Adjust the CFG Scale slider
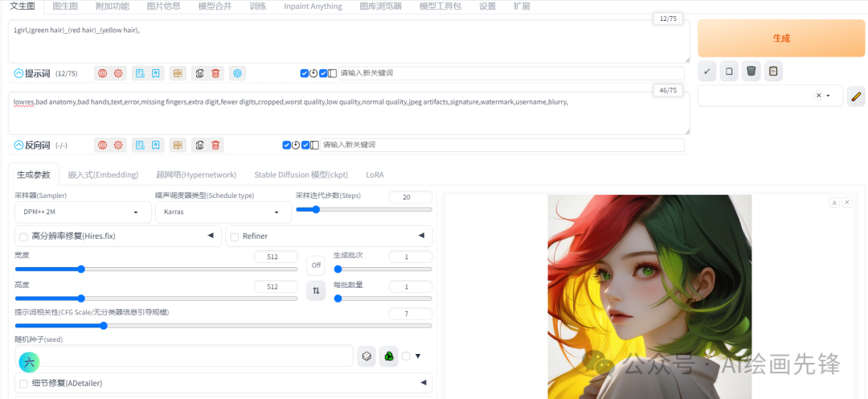The width and height of the screenshot is (868, 399). pos(223,326)
